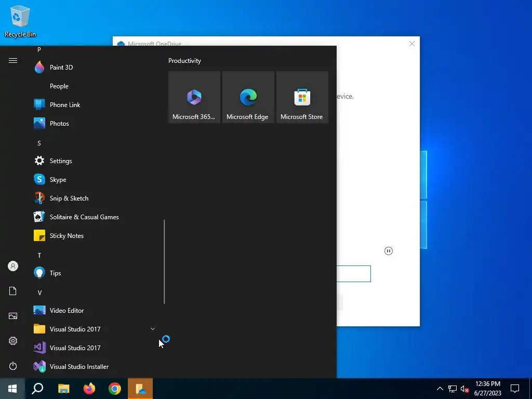Click the Power button in Start sidebar
This screenshot has width=532, height=399.
(13, 366)
